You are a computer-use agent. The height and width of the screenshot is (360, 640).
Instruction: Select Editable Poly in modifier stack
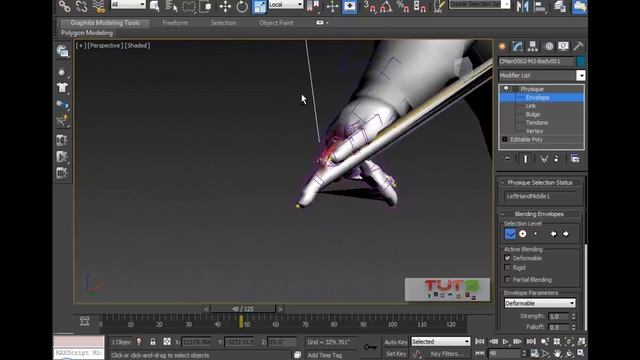(526, 140)
